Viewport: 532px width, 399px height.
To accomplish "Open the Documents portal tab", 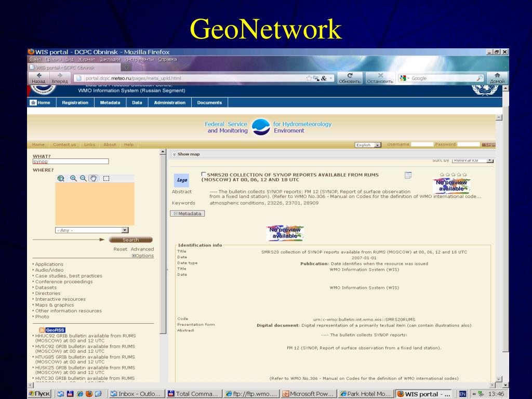I will click(209, 102).
